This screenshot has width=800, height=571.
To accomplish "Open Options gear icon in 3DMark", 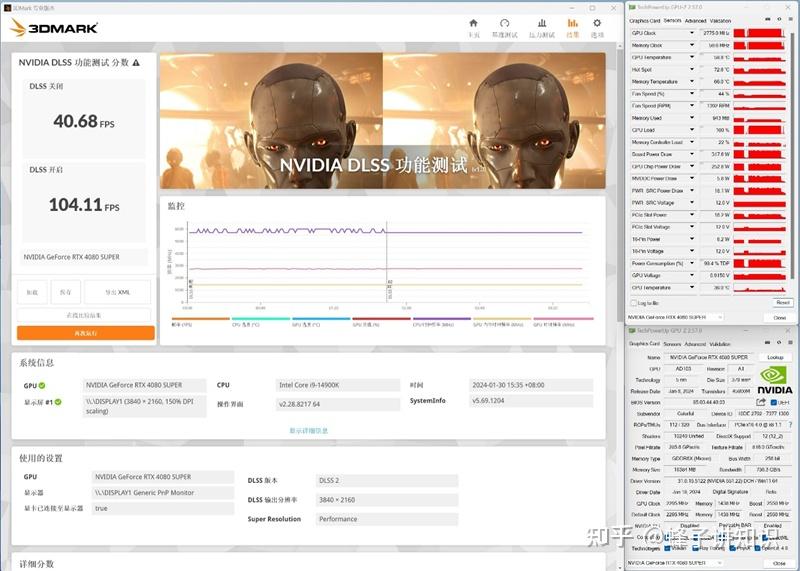I will [x=597, y=24].
